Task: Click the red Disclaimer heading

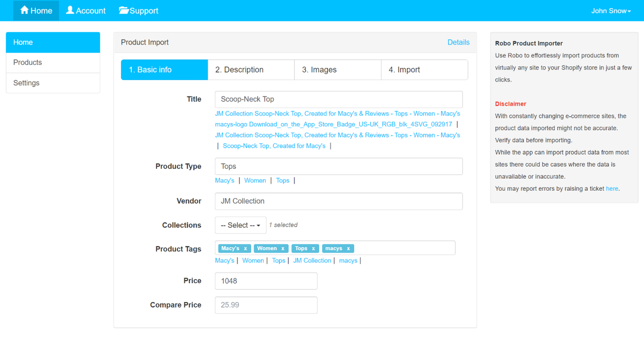Action: (x=511, y=104)
